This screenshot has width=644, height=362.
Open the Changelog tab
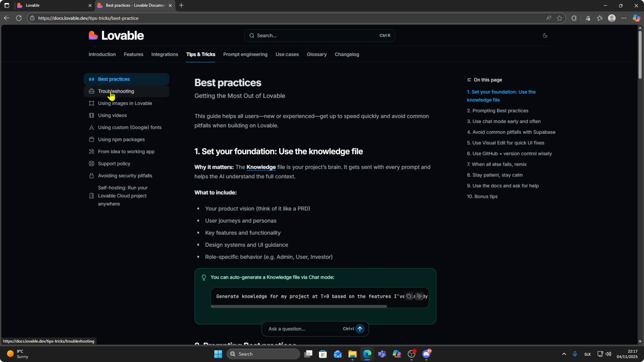coord(347,54)
